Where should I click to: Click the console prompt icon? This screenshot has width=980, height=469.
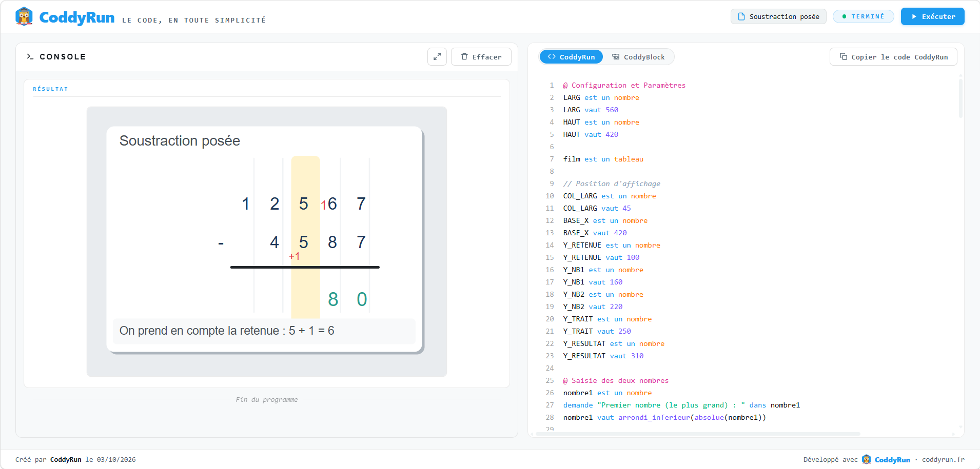coord(30,57)
